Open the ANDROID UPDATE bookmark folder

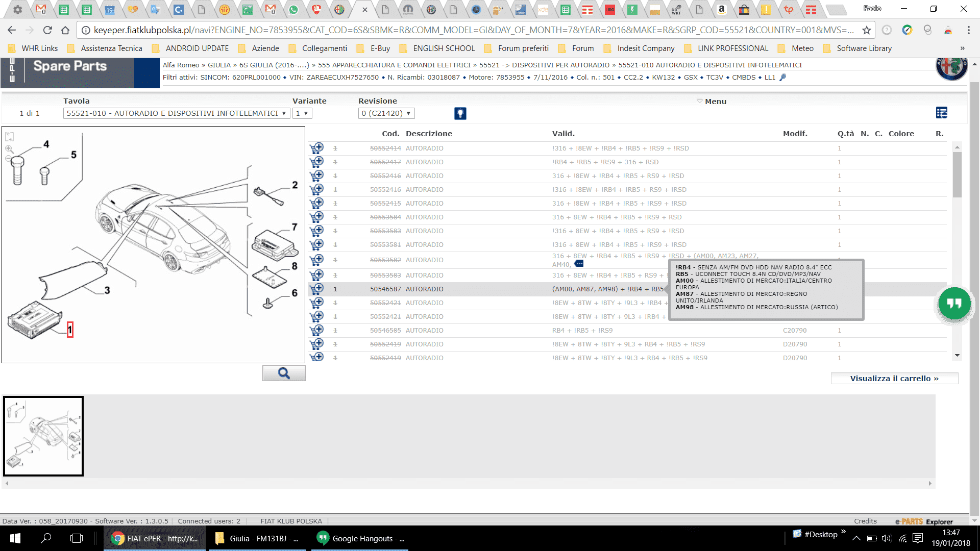[190, 48]
